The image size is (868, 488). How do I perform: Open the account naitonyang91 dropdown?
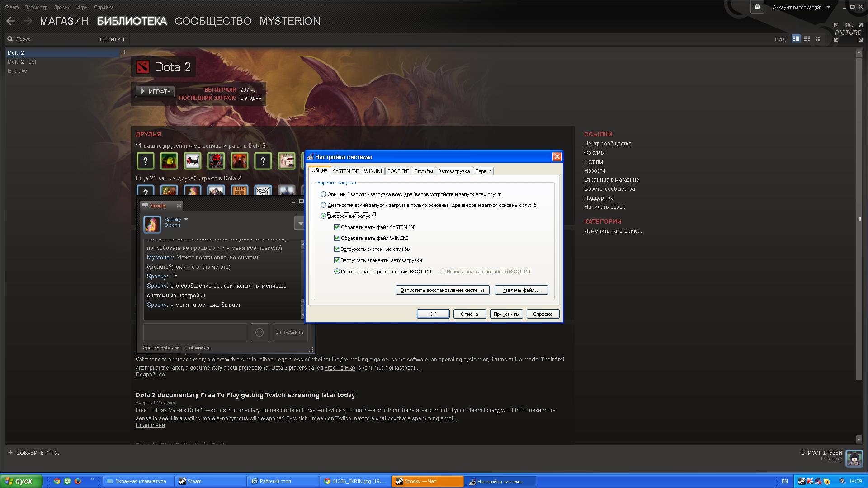(801, 7)
